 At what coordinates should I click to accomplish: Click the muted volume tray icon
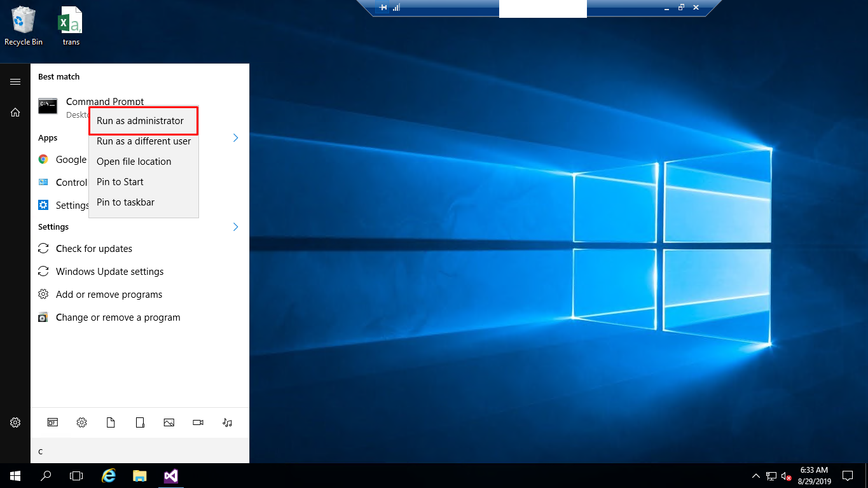coord(787,476)
